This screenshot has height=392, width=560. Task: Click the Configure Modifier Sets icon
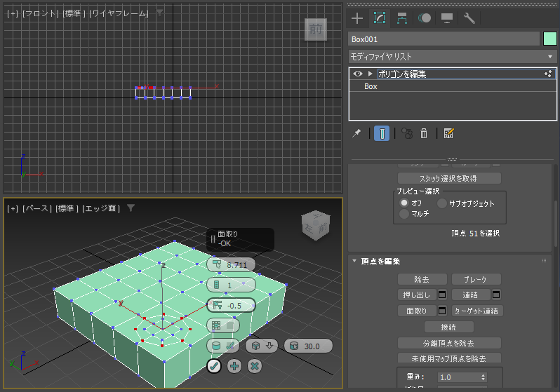(x=448, y=133)
